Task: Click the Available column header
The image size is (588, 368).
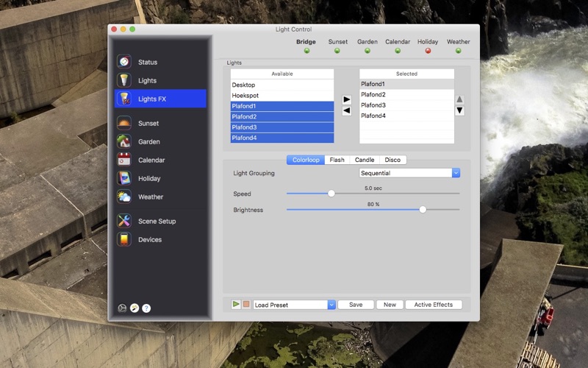Action: click(x=282, y=74)
